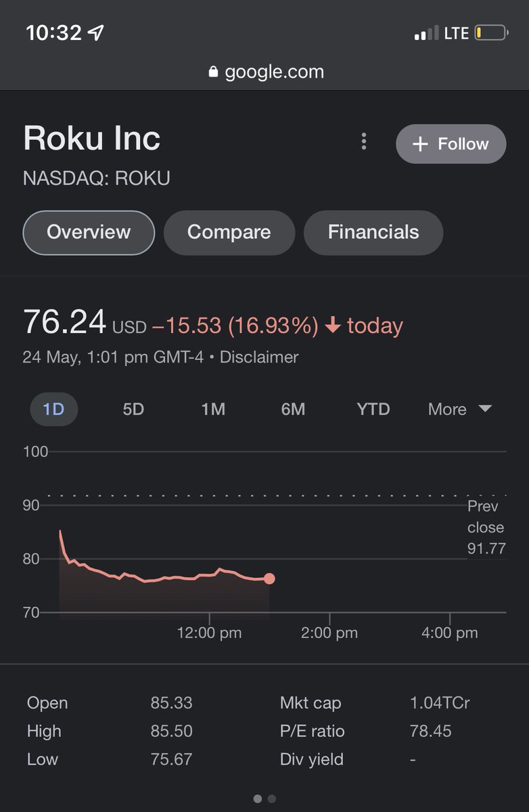Click the plus Follow button
This screenshot has width=529, height=812.
[451, 143]
